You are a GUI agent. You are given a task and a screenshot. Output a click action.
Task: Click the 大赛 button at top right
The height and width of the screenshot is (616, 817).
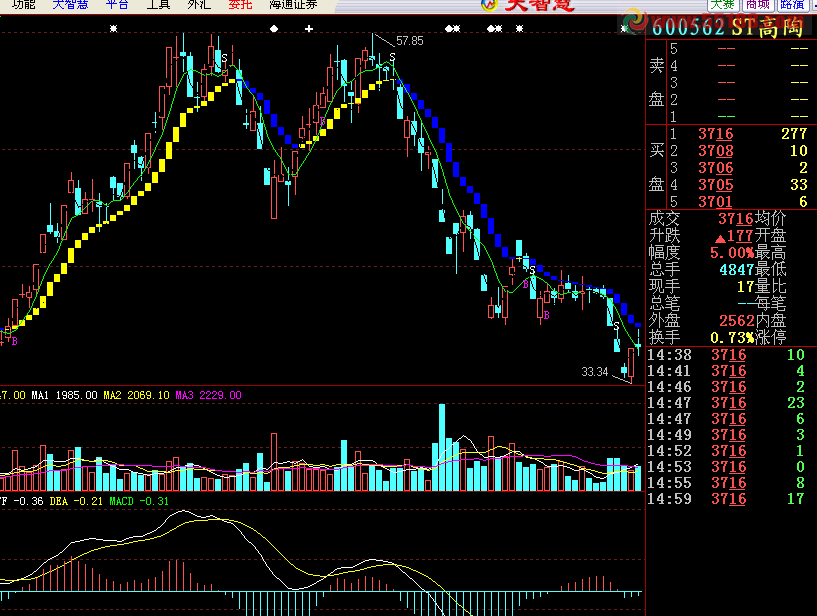722,5
